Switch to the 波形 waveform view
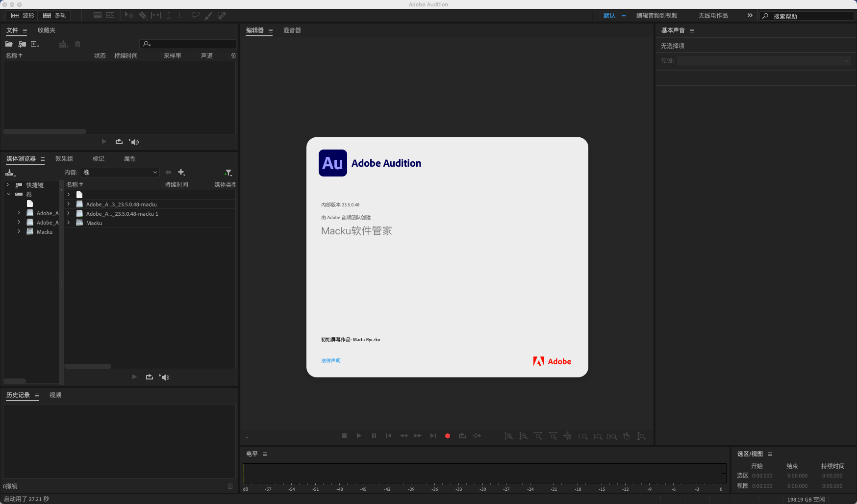Viewport: 857px width, 504px height. tap(23, 16)
